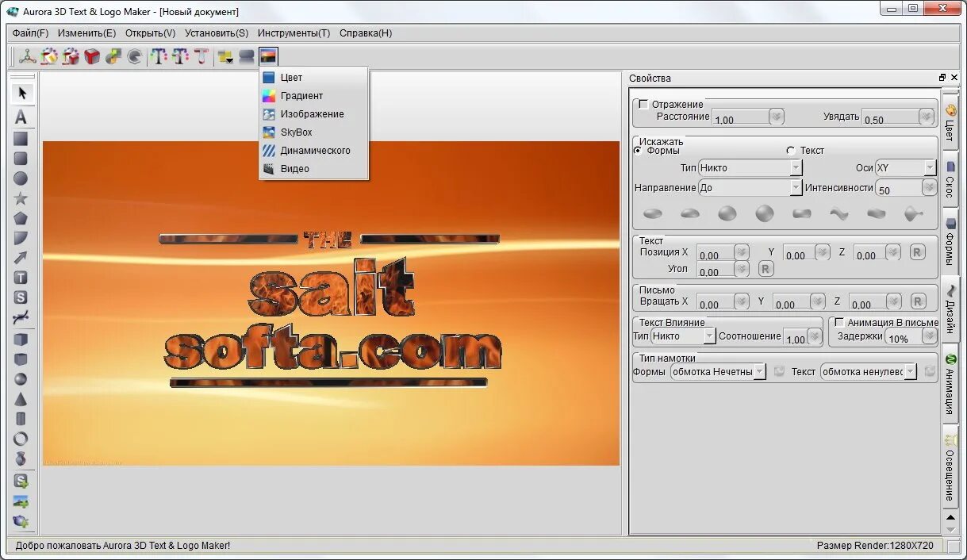
Task: Choose Динамического from background menu
Action: click(x=314, y=151)
